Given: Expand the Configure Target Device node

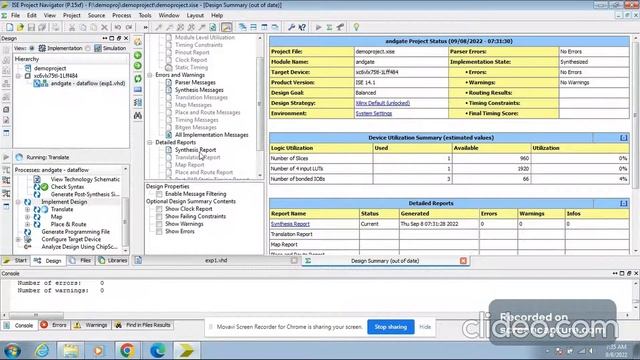Looking at the screenshot, I should click(18, 240).
